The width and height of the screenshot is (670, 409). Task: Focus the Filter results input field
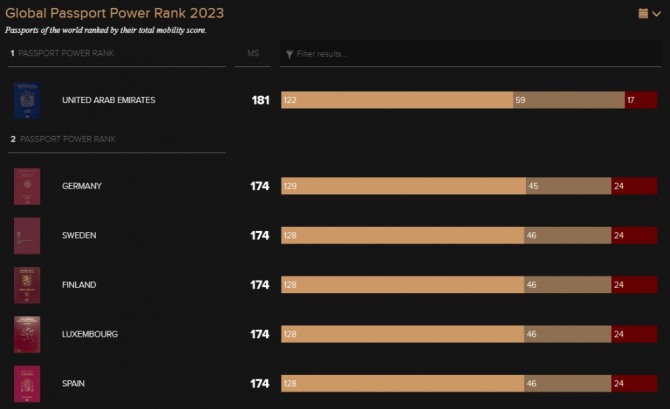tap(470, 54)
